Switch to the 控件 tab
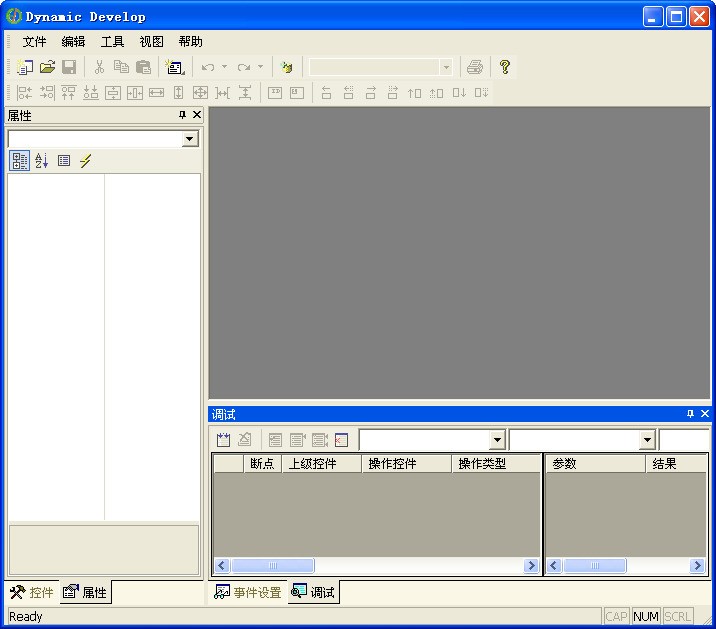The image size is (716, 629). (32, 593)
